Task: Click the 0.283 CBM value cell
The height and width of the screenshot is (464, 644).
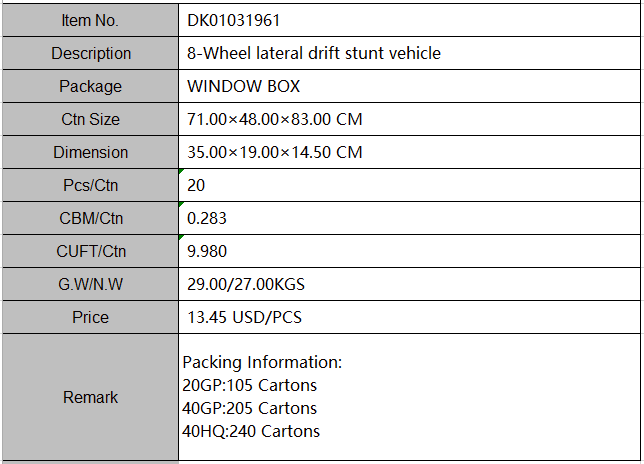Action: click(x=206, y=218)
